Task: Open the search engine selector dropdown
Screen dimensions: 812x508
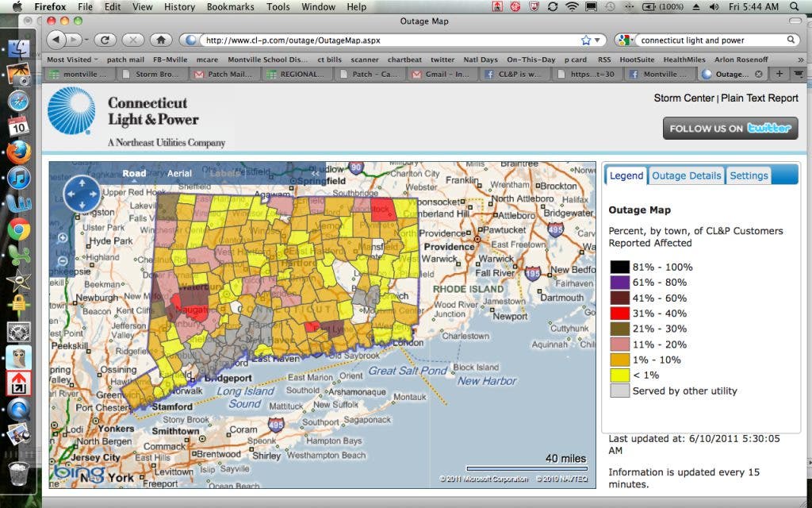Action: 627,40
